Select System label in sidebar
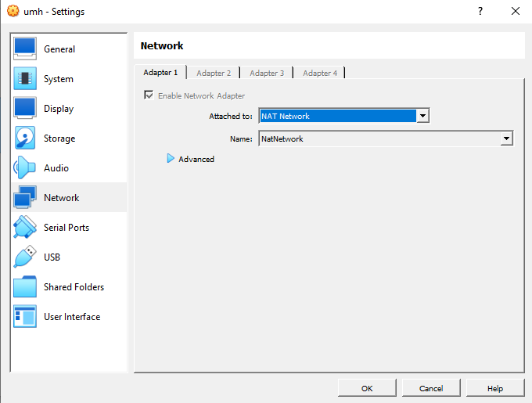 point(59,79)
